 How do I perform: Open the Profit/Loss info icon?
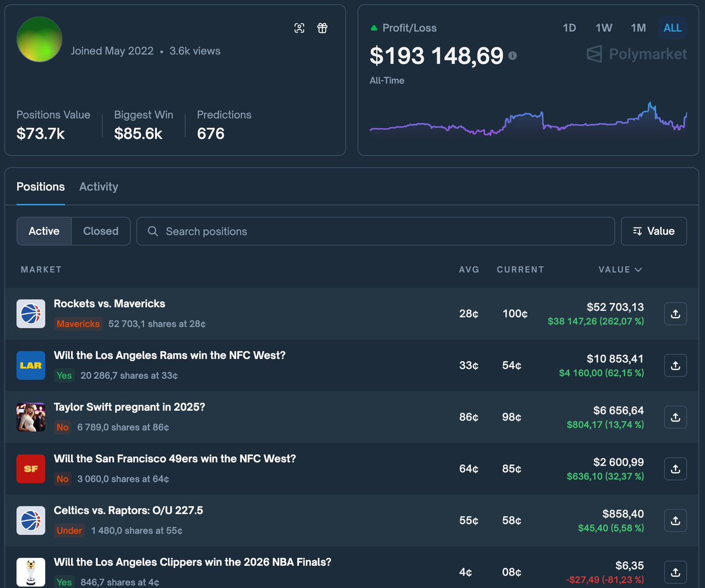[512, 56]
